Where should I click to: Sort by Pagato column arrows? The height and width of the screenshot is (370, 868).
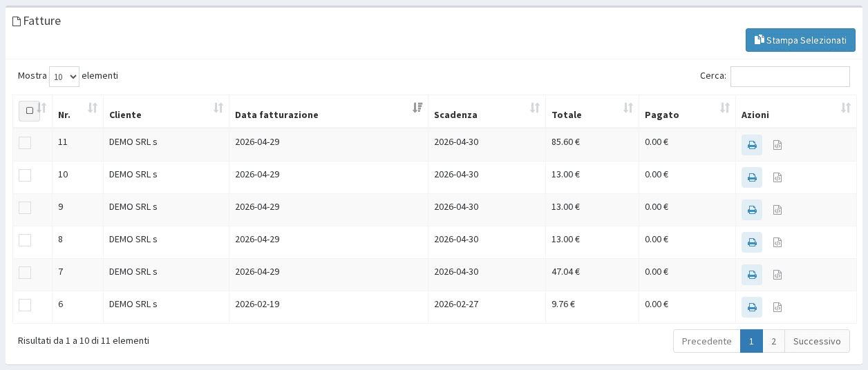click(725, 108)
